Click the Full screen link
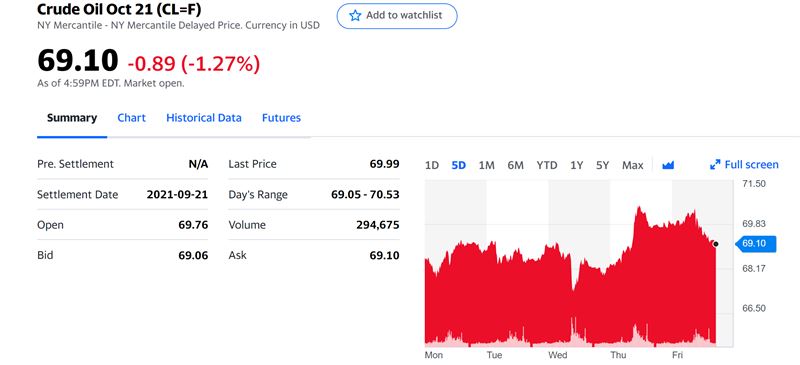The width and height of the screenshot is (800, 365). click(x=744, y=164)
